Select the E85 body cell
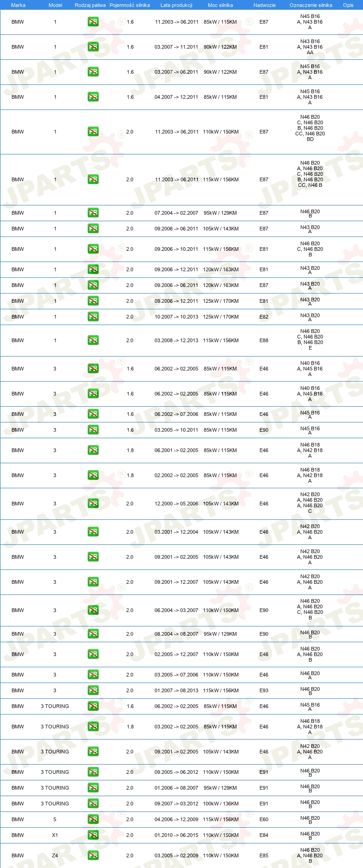363x868 pixels. click(x=264, y=855)
